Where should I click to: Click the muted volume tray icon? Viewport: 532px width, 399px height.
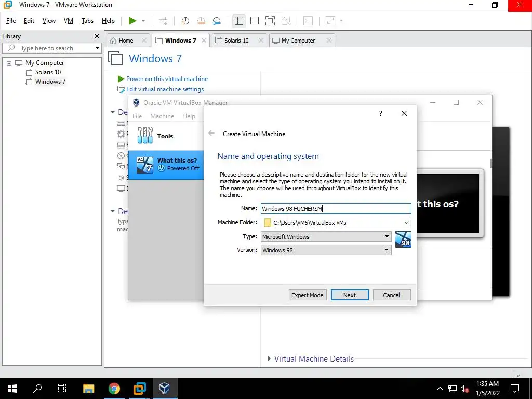pos(464,389)
